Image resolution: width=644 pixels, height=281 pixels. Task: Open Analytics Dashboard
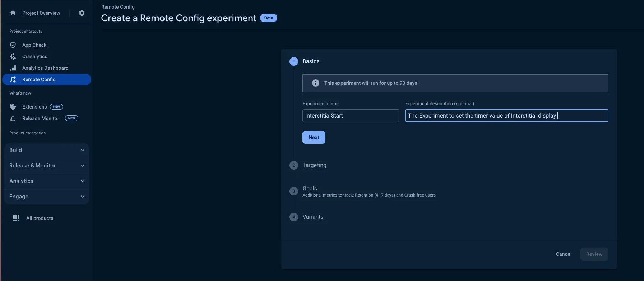pos(45,68)
